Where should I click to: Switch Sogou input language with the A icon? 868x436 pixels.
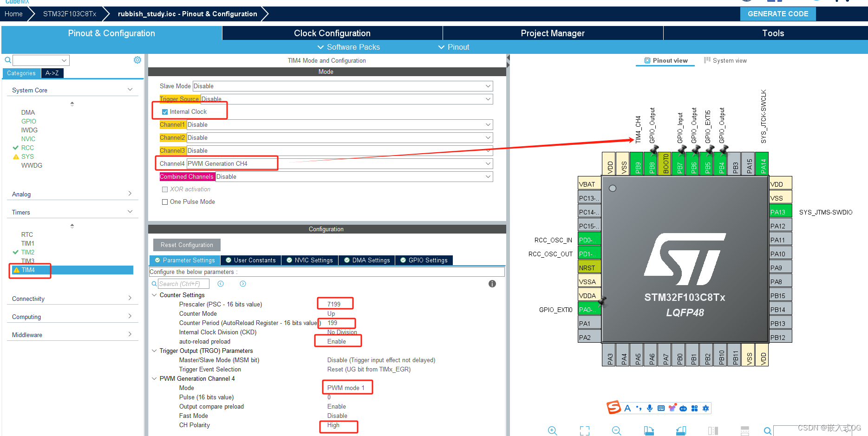tap(627, 408)
